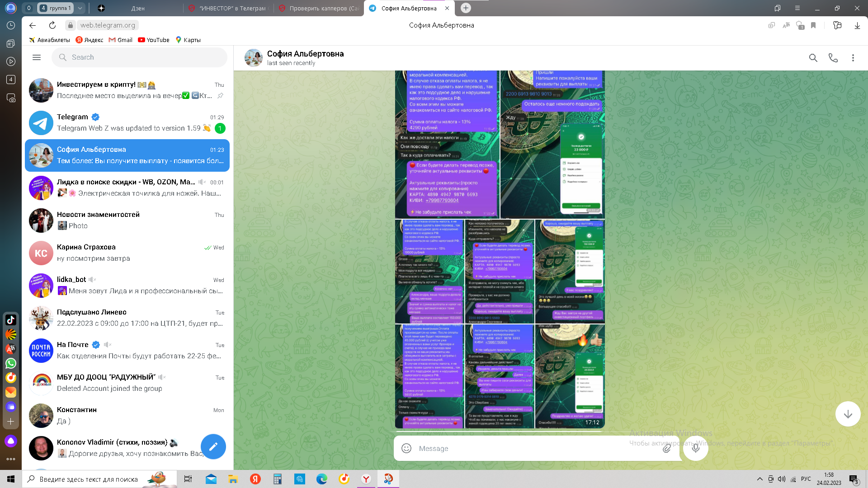This screenshot has height=488, width=868.
Task: Close the София Альбертовна browser tab
Action: point(447,8)
